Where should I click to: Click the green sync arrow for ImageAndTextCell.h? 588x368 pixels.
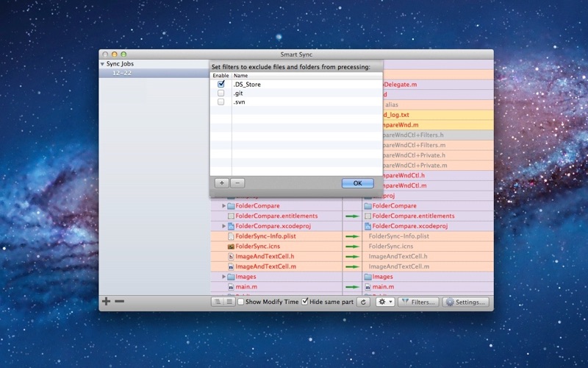pyautogui.click(x=352, y=256)
